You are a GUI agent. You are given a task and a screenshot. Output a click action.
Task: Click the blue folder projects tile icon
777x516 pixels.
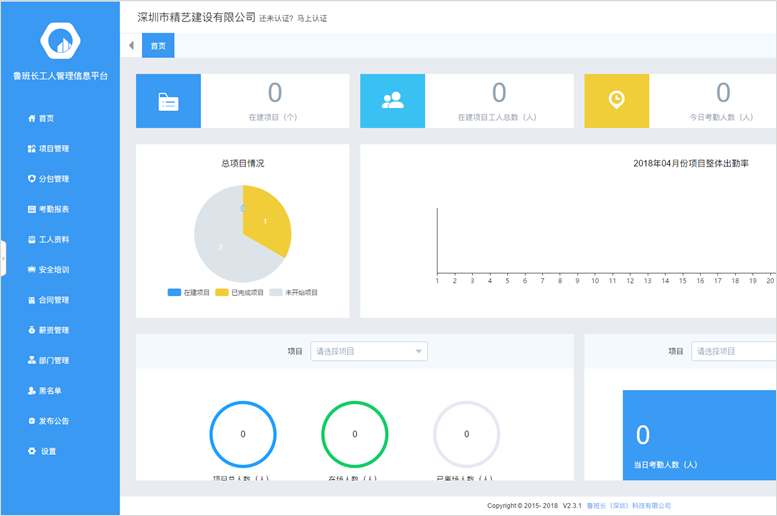[168, 101]
